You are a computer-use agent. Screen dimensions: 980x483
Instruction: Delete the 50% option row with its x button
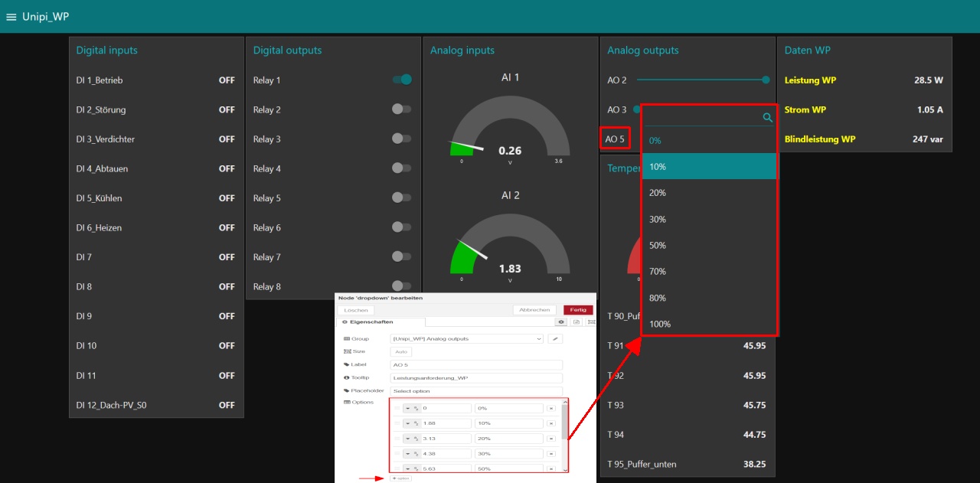tap(551, 468)
